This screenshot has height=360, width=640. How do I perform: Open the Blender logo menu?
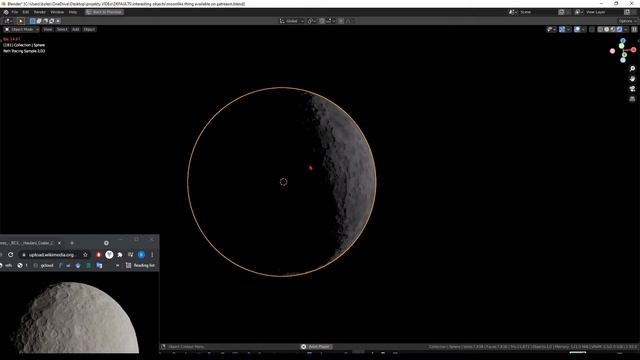(x=6, y=12)
